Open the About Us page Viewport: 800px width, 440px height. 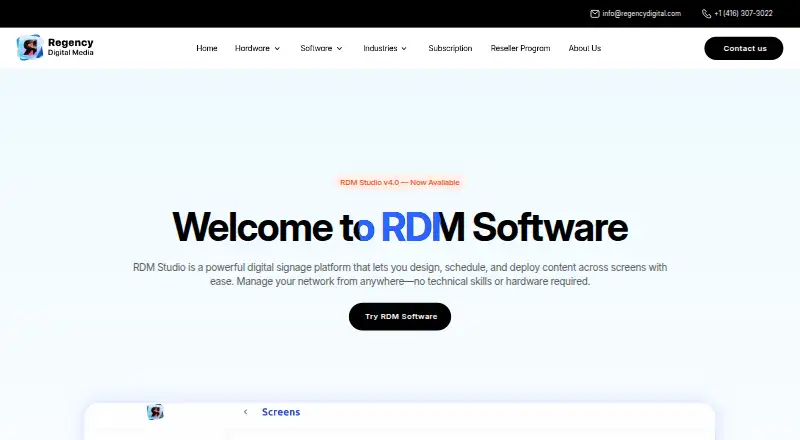point(585,48)
